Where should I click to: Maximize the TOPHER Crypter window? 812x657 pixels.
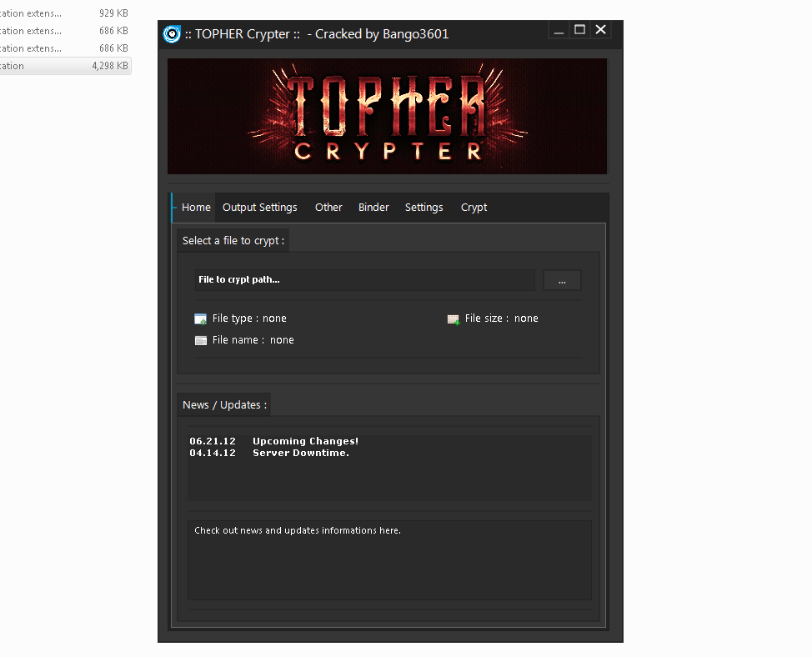[580, 30]
